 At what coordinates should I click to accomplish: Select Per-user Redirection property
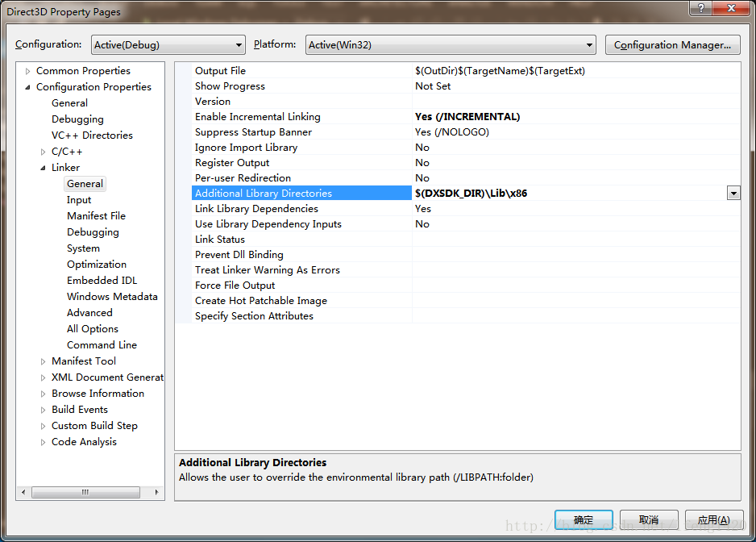301,178
